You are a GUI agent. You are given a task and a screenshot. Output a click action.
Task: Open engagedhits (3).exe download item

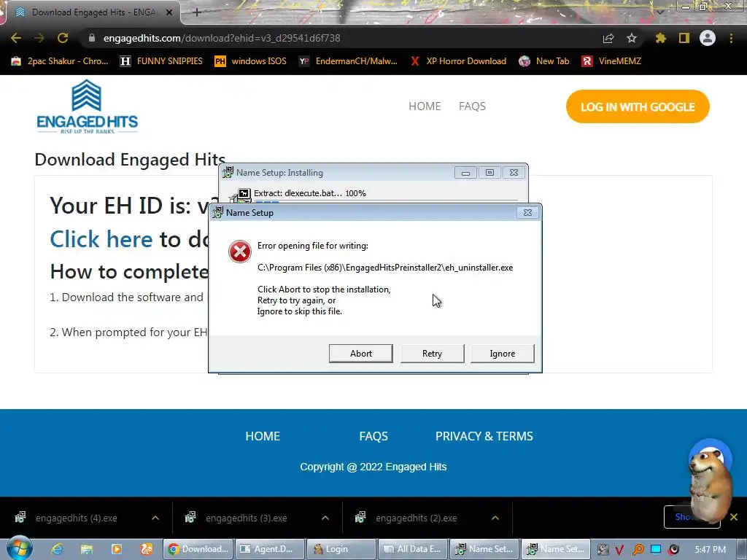[x=247, y=518]
